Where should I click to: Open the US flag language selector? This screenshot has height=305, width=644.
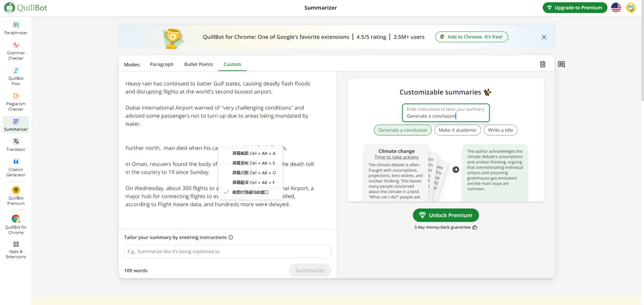(616, 8)
